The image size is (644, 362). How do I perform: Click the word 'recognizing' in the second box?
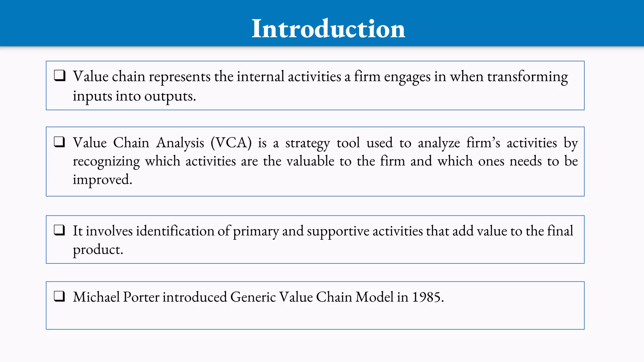point(106,162)
